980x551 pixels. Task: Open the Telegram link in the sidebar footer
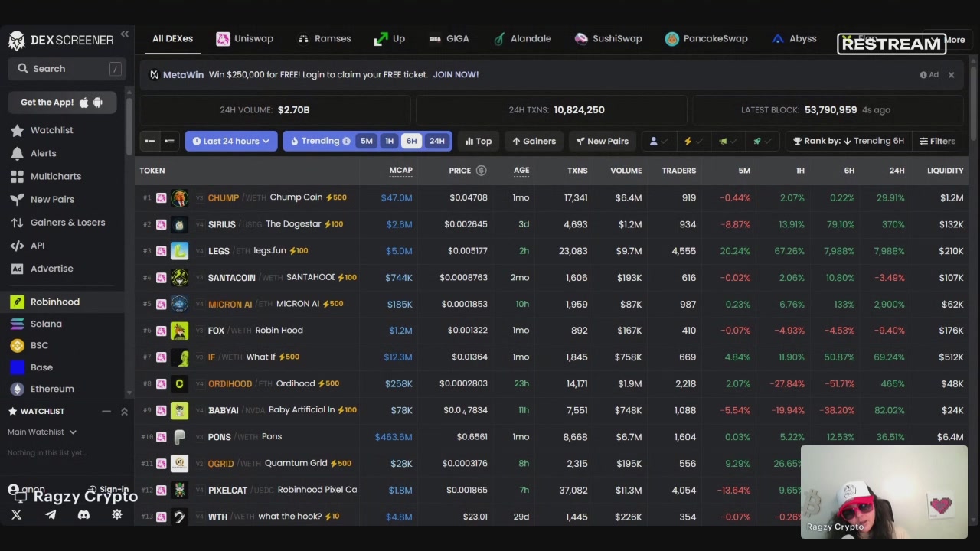[51, 515]
